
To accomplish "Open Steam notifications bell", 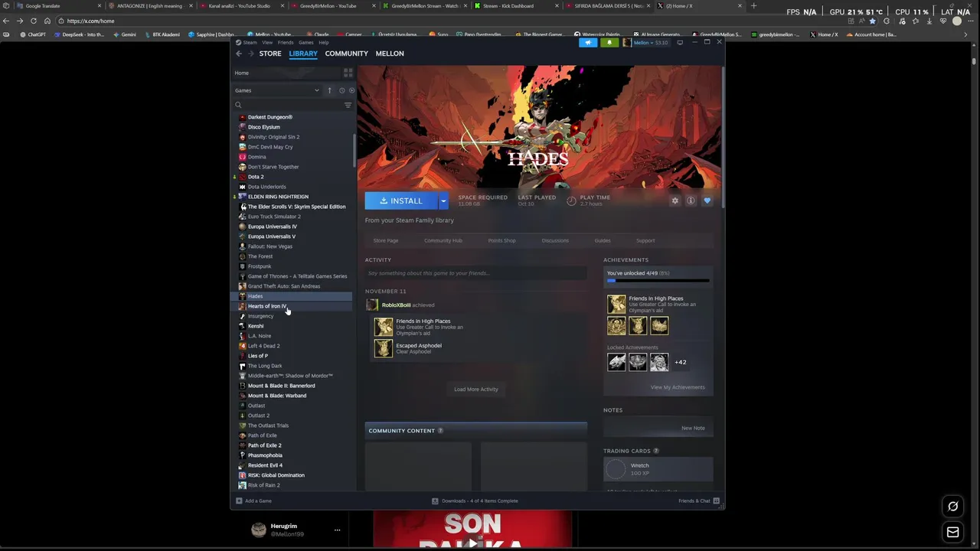I will click(x=609, y=43).
